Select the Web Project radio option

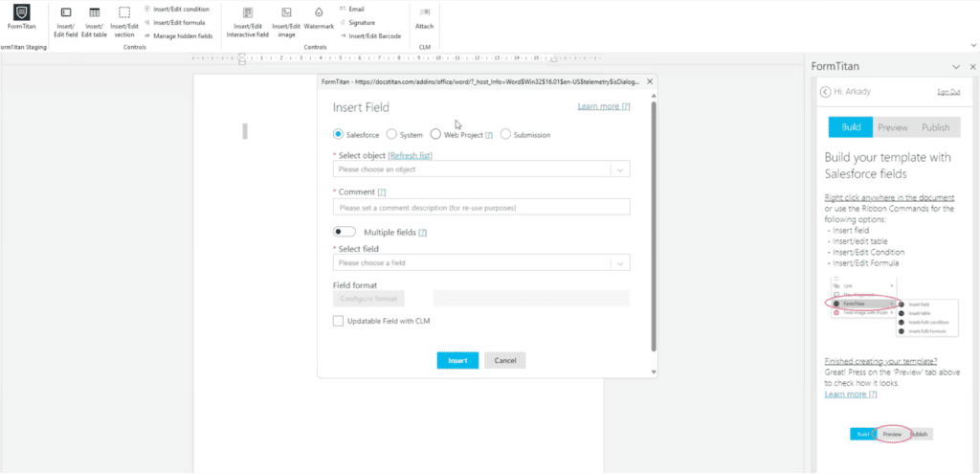pyautogui.click(x=435, y=134)
